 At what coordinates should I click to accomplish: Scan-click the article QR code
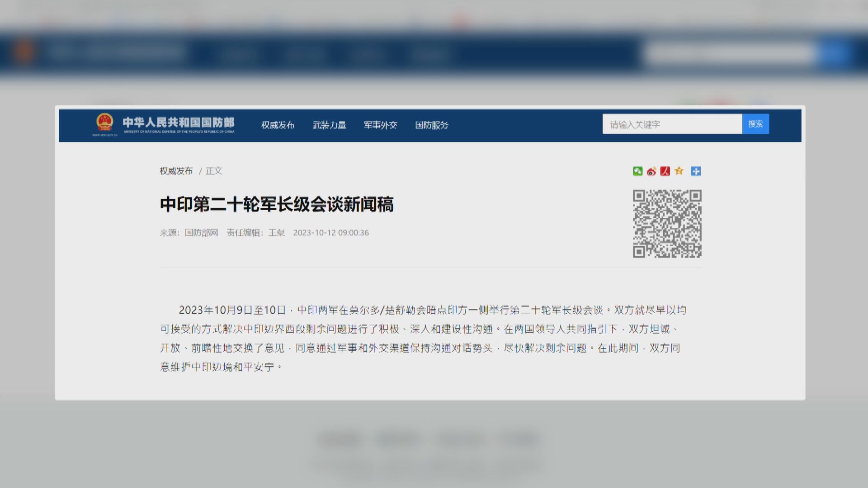(668, 224)
